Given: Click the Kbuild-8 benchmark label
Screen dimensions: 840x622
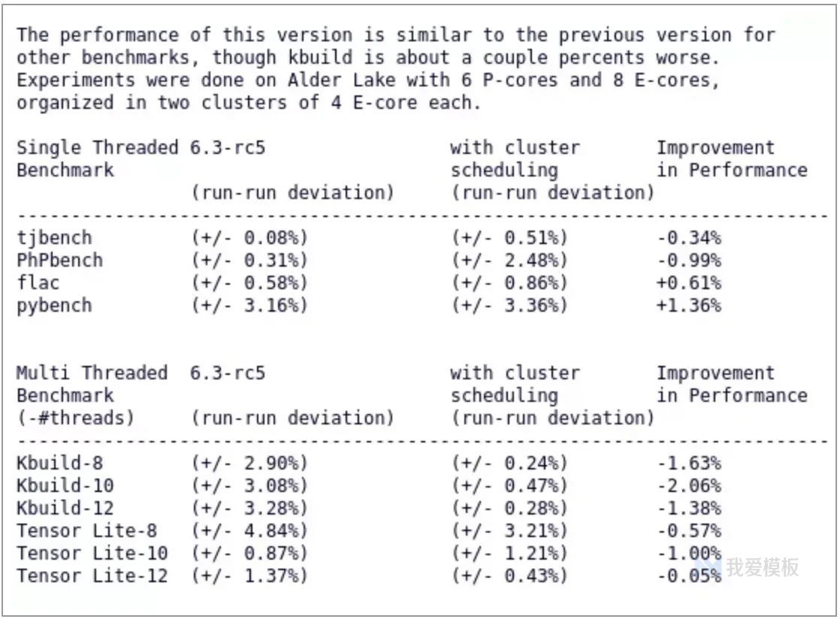Looking at the screenshot, I should click(60, 463).
